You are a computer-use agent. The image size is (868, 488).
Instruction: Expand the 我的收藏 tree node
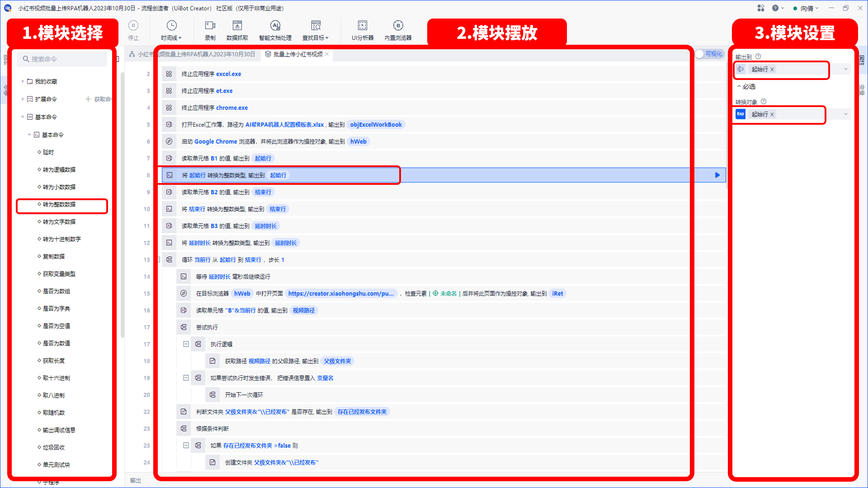23,81
